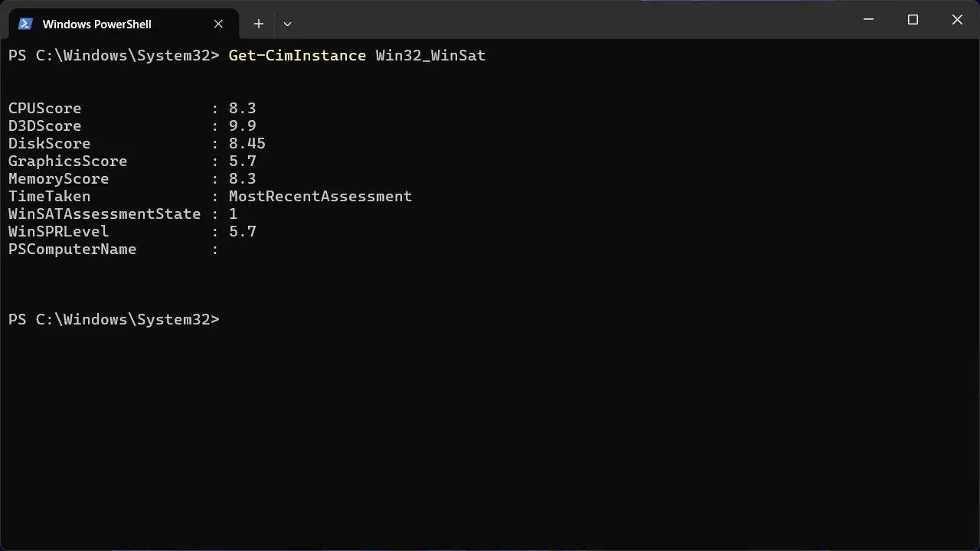This screenshot has height=551, width=980.
Task: Click the MostRecentAssessment text
Action: (x=320, y=196)
